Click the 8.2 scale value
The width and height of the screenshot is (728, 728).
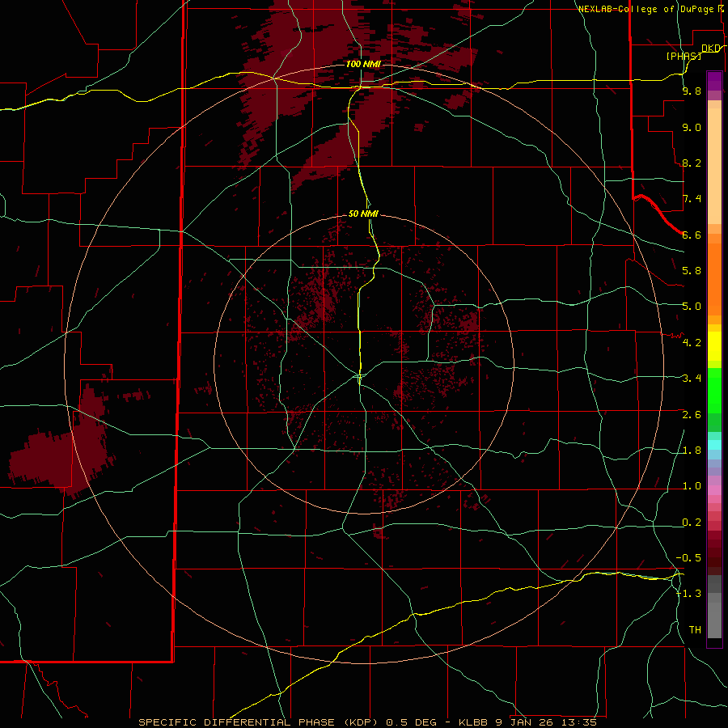(x=692, y=163)
